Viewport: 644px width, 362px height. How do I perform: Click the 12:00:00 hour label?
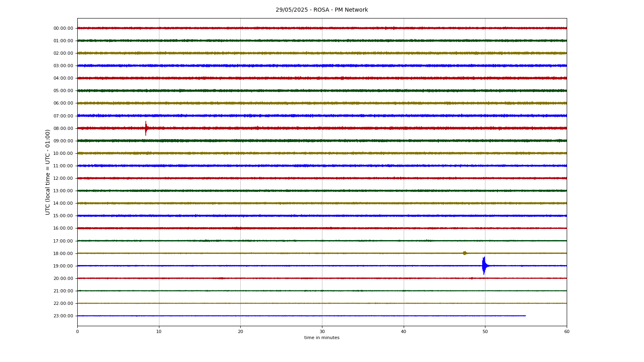point(63,178)
